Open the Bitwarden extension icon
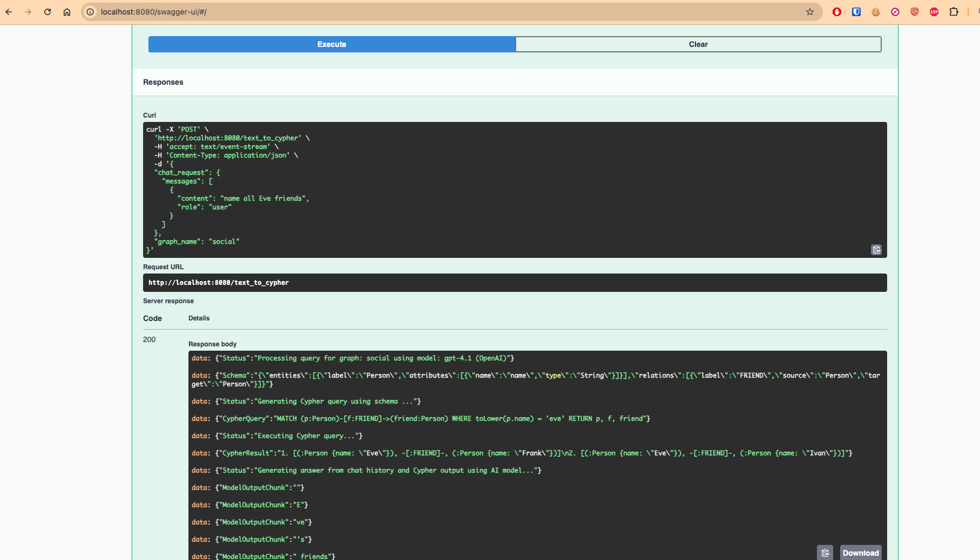This screenshot has height=560, width=980. [856, 12]
